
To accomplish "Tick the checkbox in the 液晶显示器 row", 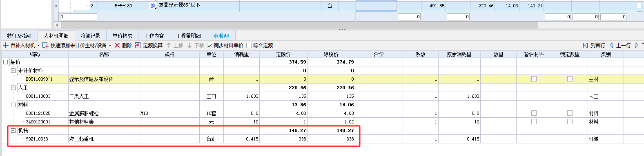I will (639, 6).
